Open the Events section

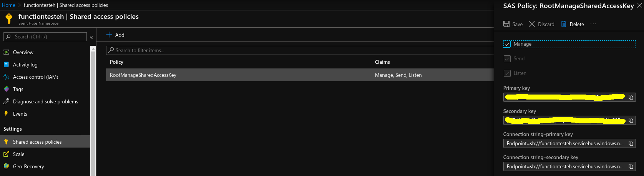[20, 114]
